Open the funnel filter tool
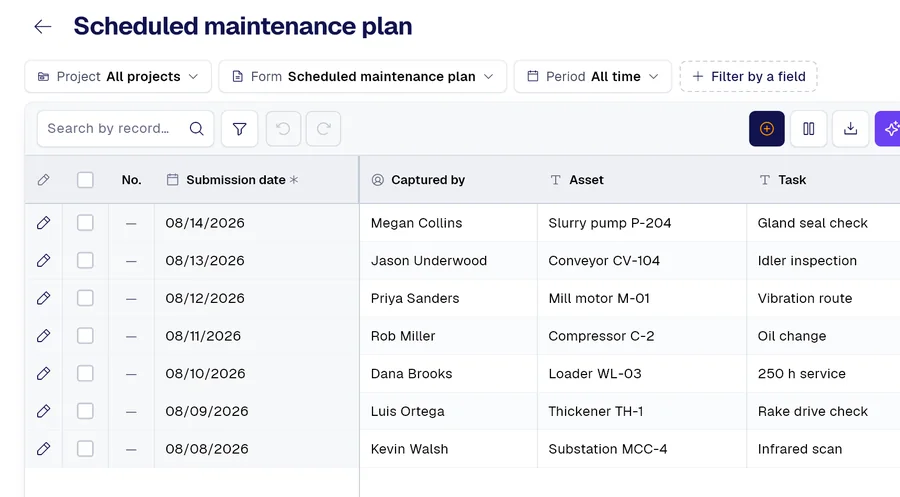Viewport: 900px width, 497px height. tap(239, 129)
